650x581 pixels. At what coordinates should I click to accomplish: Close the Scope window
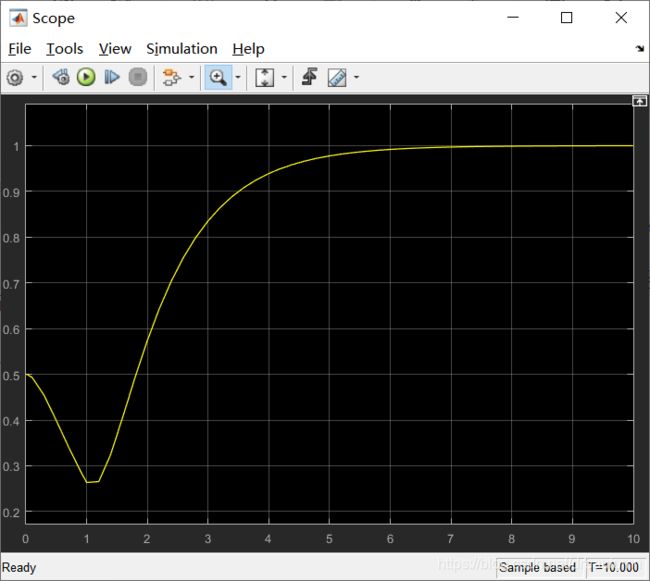click(621, 17)
